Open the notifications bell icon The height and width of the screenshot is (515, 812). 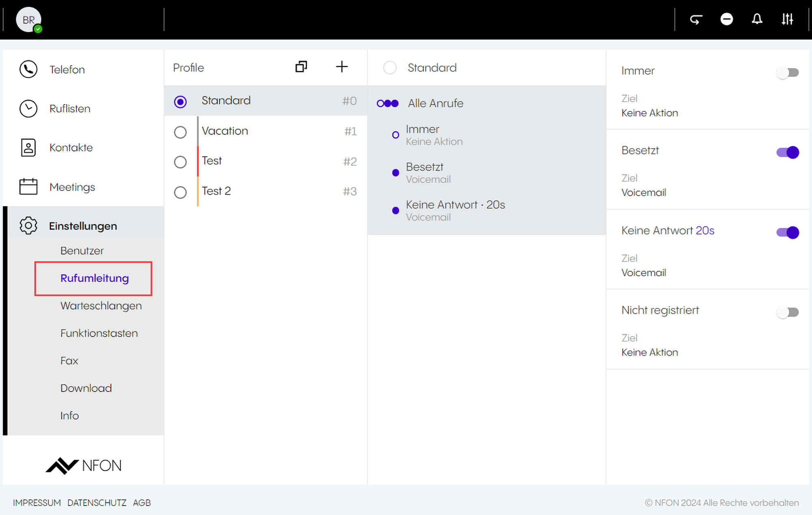point(757,19)
